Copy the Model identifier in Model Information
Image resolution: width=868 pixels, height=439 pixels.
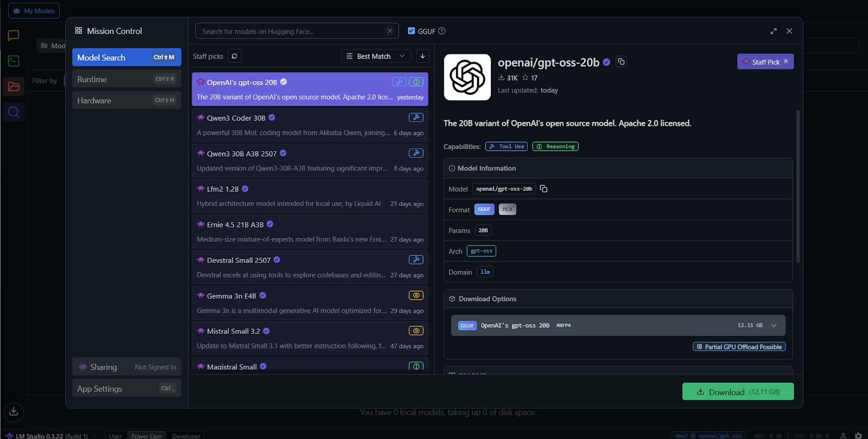[x=544, y=189]
